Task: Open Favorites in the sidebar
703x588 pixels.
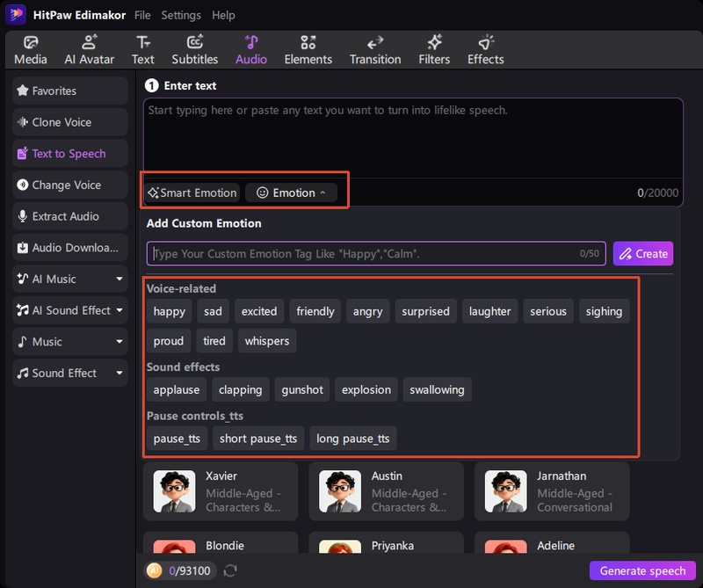Action: 70,91
